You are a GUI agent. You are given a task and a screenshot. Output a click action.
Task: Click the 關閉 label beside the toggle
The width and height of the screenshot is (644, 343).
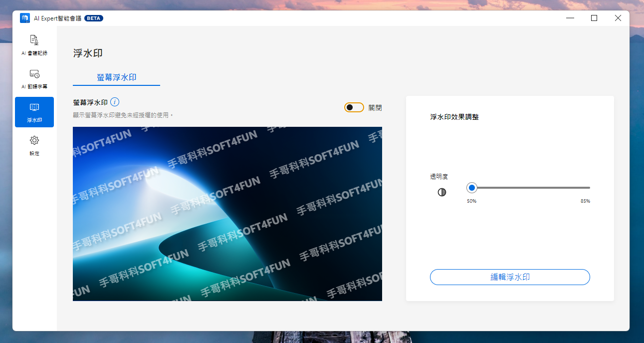[x=375, y=108]
